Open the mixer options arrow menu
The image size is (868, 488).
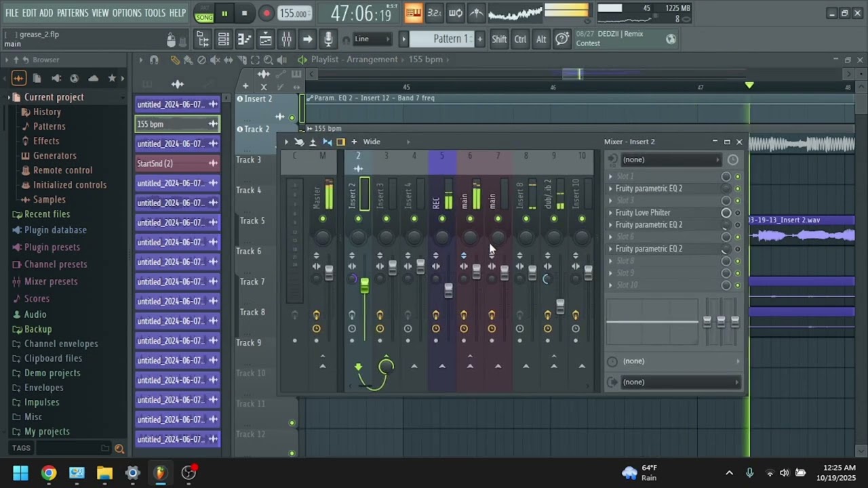coord(286,142)
